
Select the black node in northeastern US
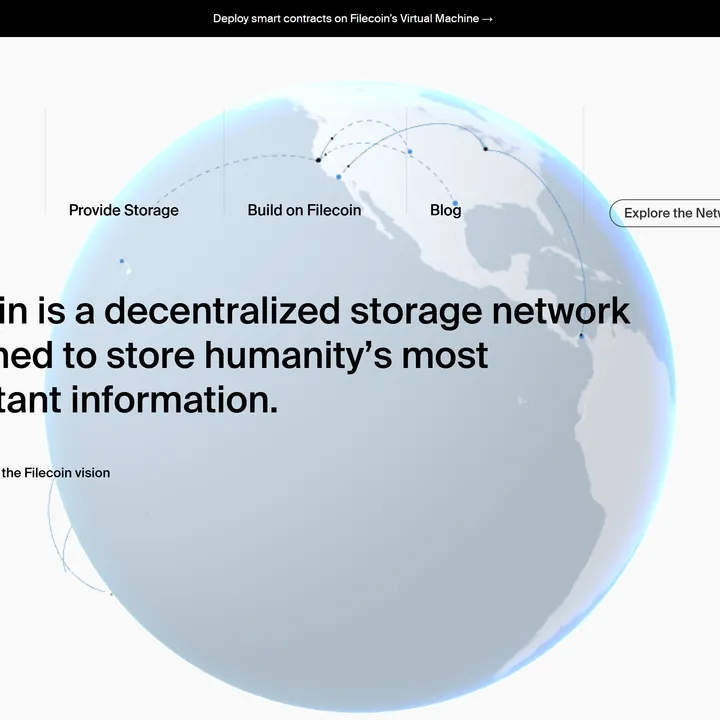pos(486,149)
